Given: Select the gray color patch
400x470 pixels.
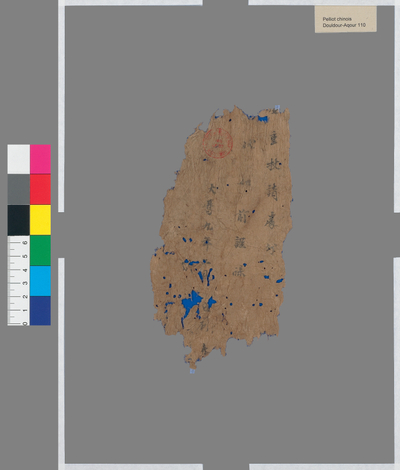Looking at the screenshot, I should [x=19, y=189].
